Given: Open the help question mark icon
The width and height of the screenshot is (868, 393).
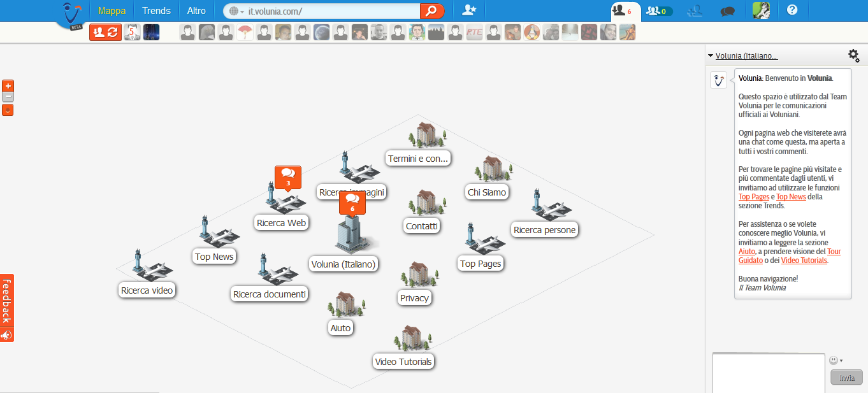Looking at the screenshot, I should tap(792, 10).
